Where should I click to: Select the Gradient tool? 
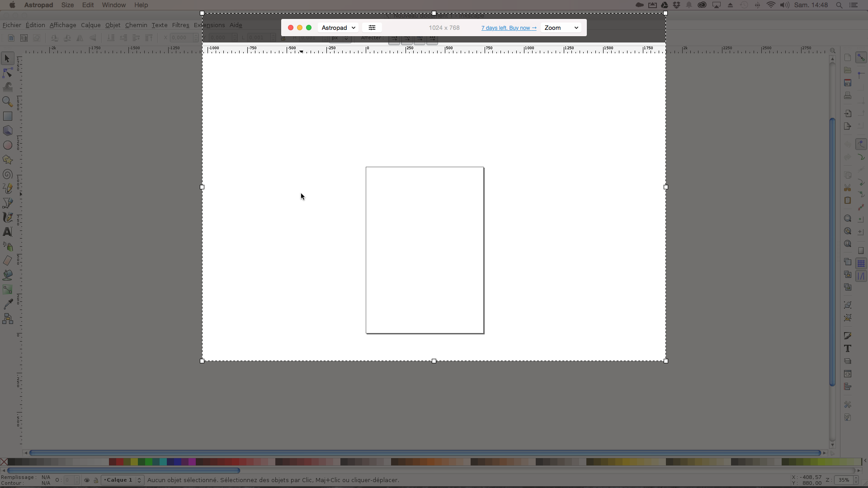[x=7, y=290]
